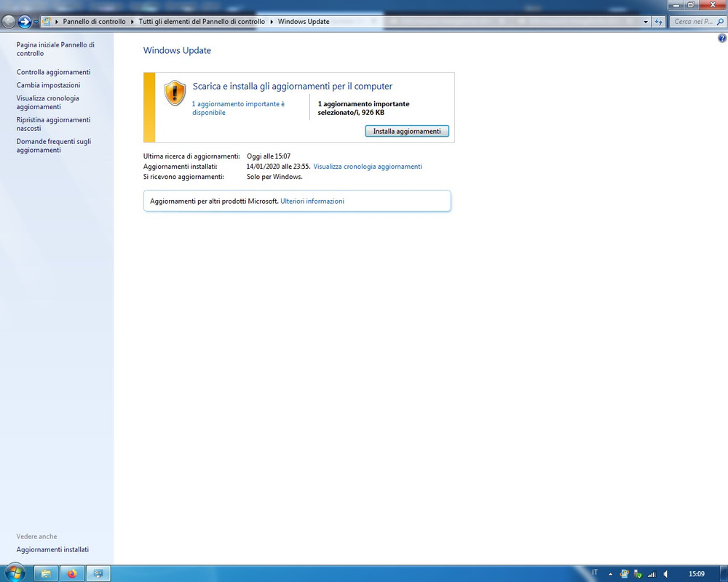
Task: Expand the arrow before Pannello di controllo breadcrumb
Action: click(57, 22)
